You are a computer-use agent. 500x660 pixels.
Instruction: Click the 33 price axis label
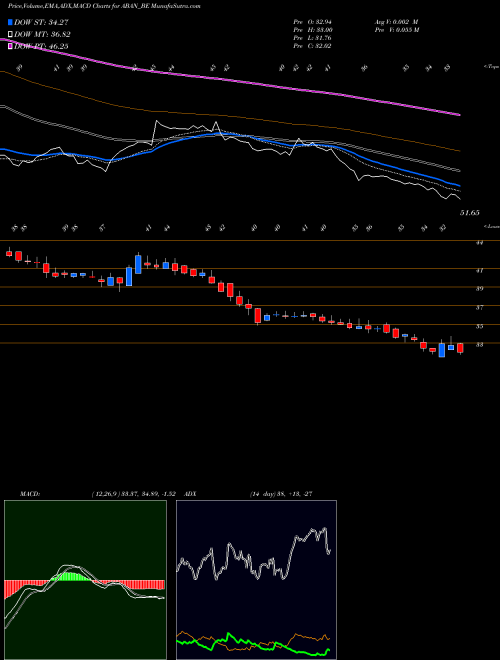point(479,345)
